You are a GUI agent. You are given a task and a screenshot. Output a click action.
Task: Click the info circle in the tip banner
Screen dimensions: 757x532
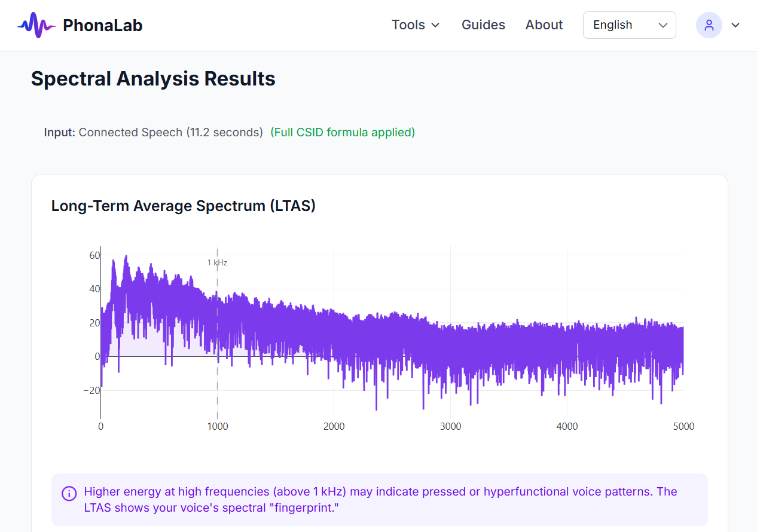point(69,494)
